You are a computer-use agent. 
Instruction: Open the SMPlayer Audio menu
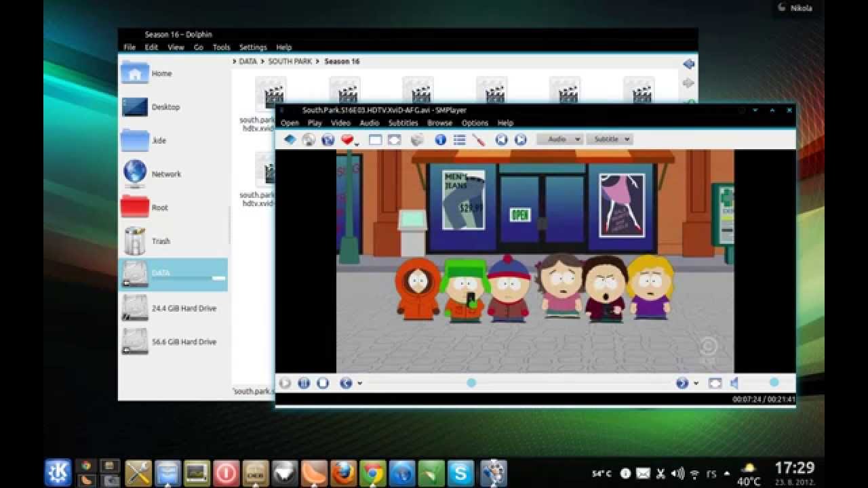tap(370, 123)
